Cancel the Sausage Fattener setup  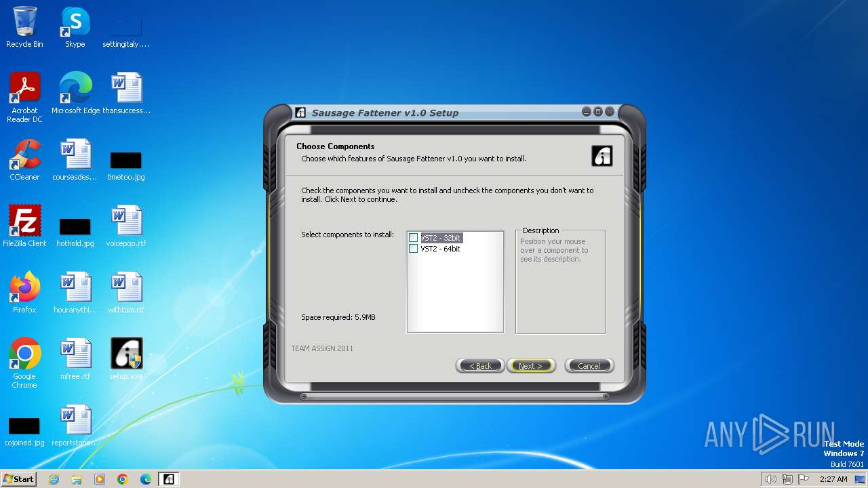589,366
